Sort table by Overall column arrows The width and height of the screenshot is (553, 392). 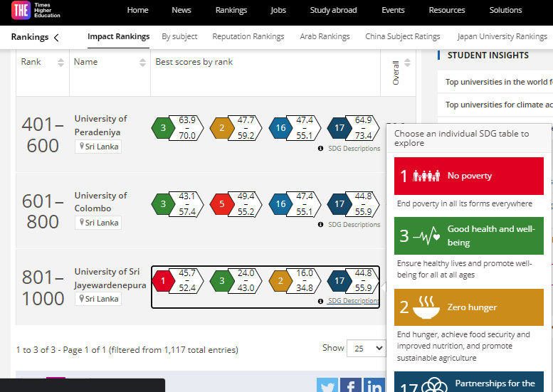[x=407, y=63]
